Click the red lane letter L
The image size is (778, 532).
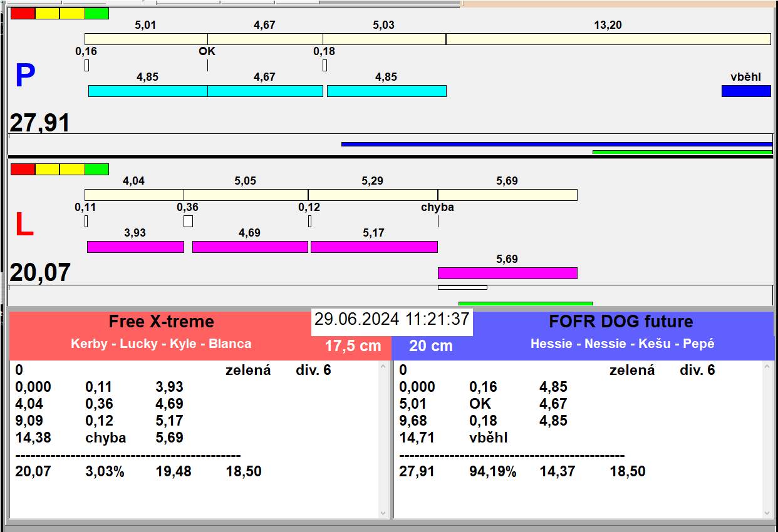point(24,225)
